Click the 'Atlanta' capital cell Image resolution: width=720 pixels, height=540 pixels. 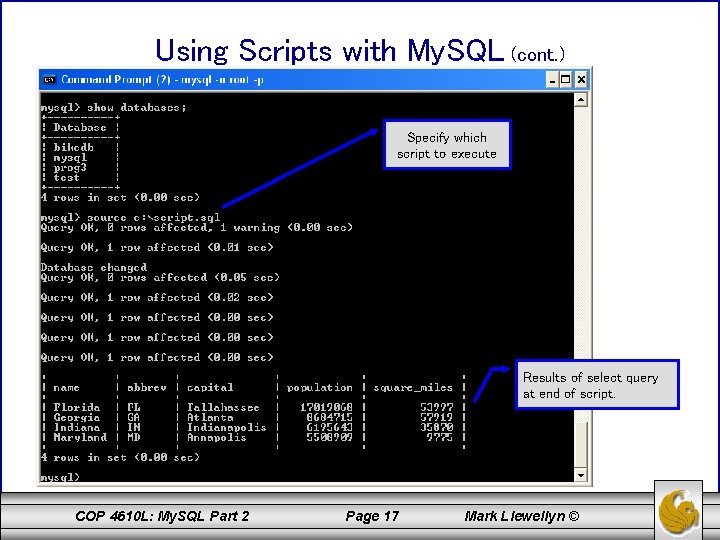click(210, 417)
